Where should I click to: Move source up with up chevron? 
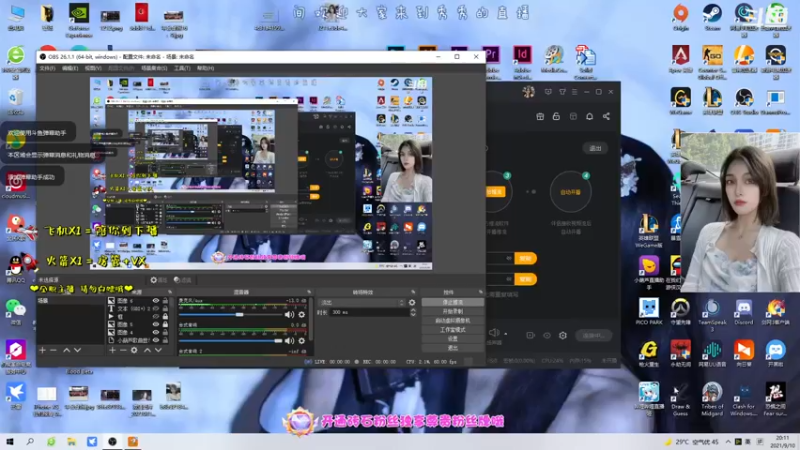tap(147, 350)
